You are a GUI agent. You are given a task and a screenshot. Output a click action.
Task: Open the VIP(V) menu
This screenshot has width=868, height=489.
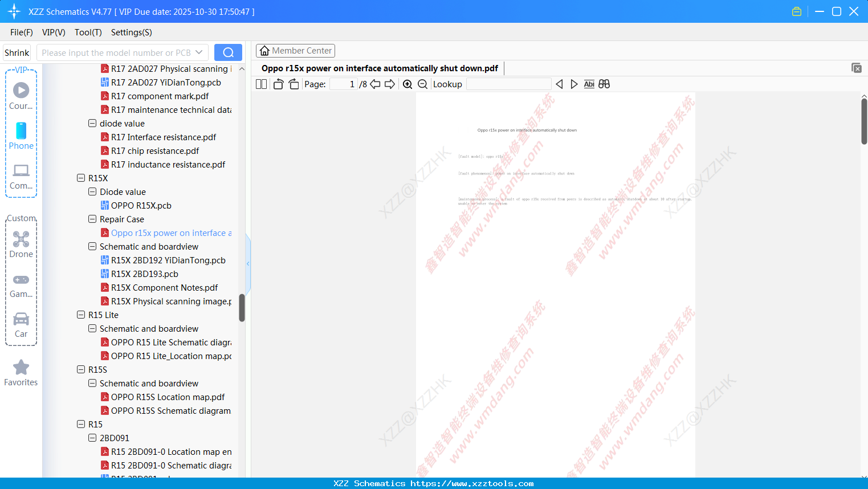54,32
